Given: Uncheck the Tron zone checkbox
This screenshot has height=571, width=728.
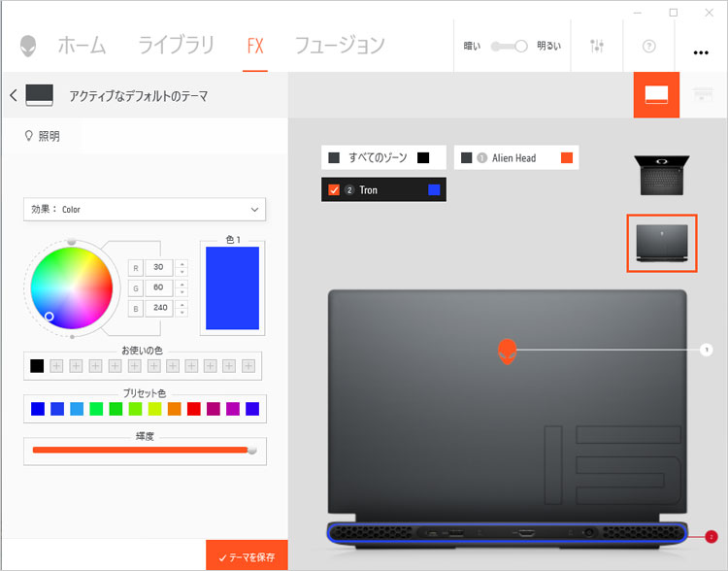Looking at the screenshot, I should [334, 189].
